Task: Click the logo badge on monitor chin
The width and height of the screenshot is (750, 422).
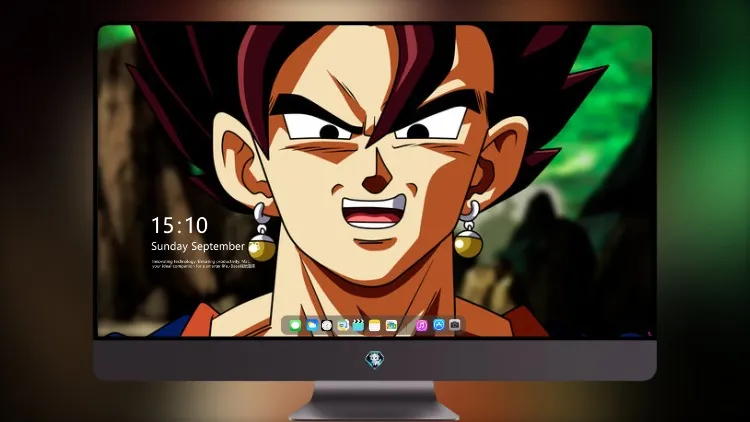Action: [x=375, y=360]
